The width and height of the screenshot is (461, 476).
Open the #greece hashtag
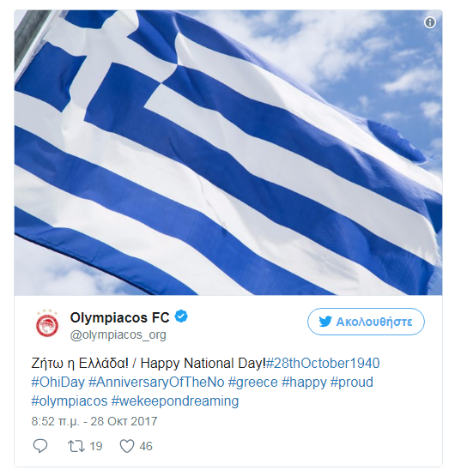click(x=253, y=383)
